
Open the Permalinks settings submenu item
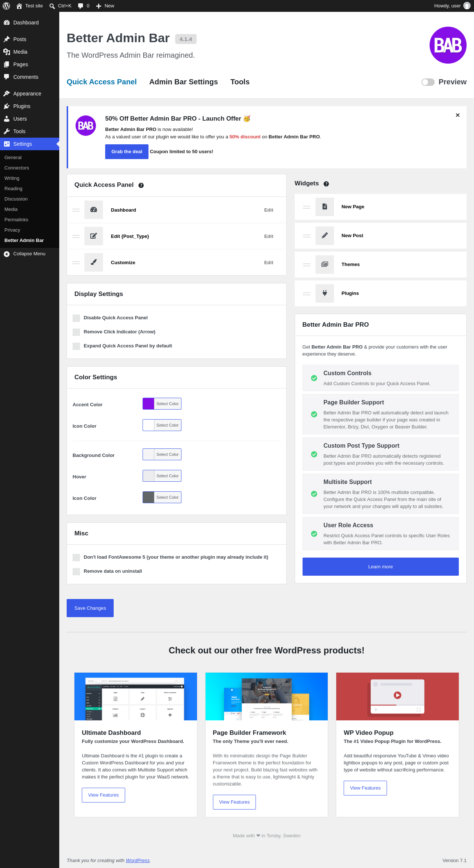point(30,220)
